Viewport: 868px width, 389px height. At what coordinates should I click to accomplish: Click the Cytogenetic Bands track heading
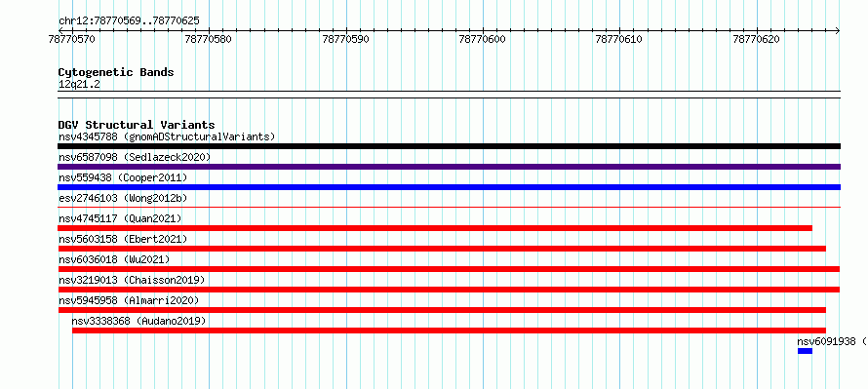click(116, 72)
